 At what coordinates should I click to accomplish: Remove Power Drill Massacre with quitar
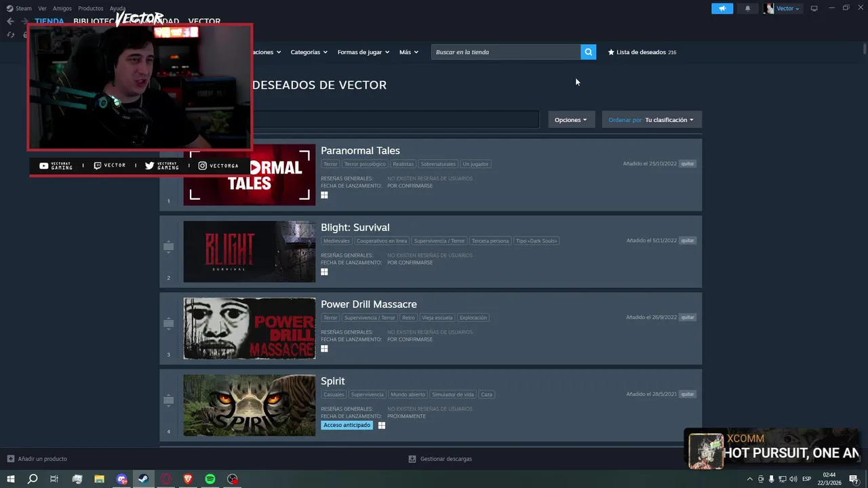688,317
